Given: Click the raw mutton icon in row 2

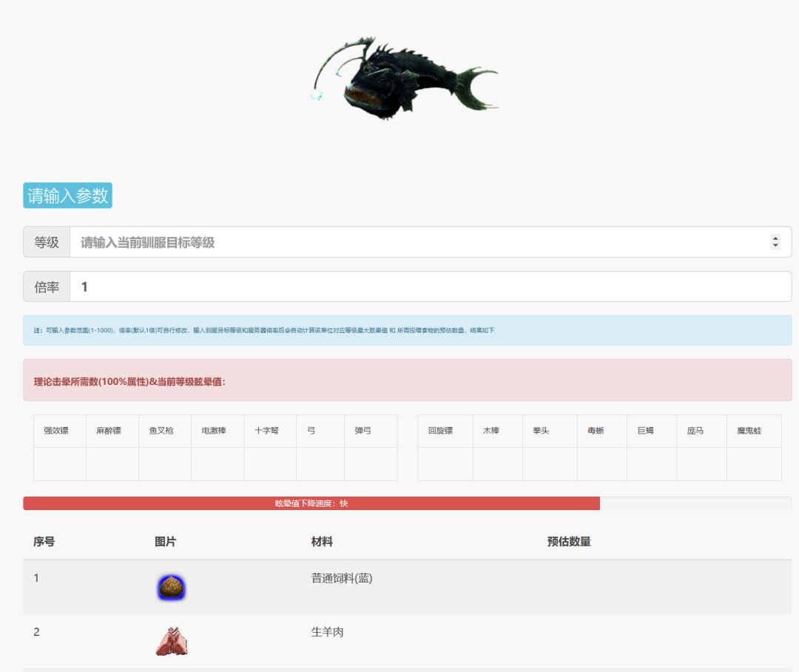Looking at the screenshot, I should tap(171, 642).
